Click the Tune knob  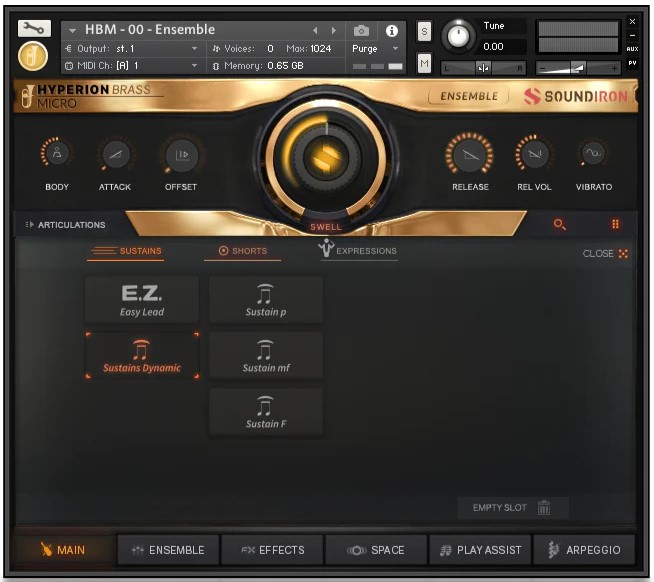(458, 36)
